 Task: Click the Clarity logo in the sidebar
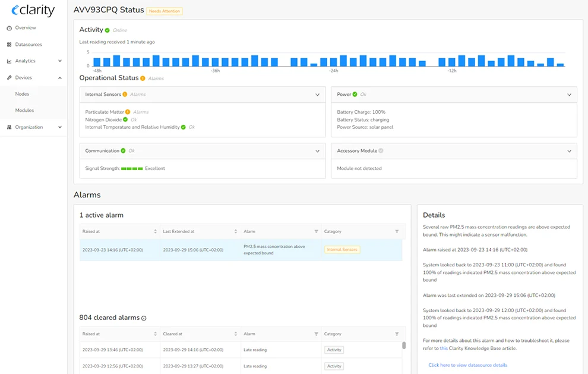(33, 10)
